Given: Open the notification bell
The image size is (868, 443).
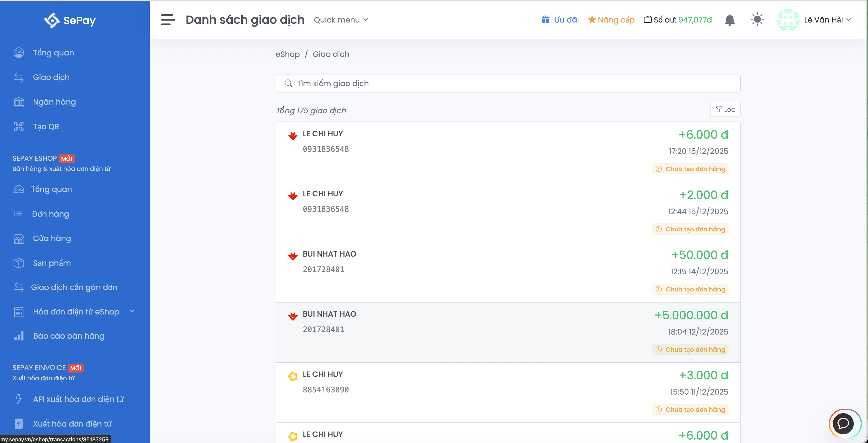Looking at the screenshot, I should [x=729, y=20].
